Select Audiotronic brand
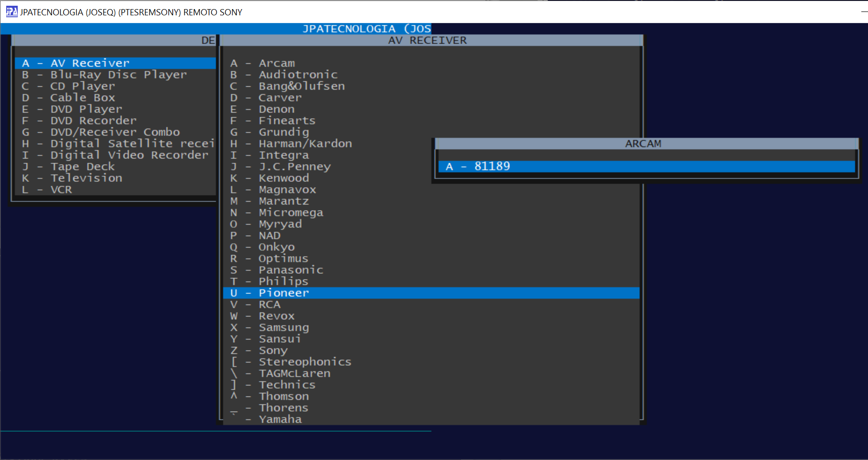This screenshot has width=868, height=460. (431, 75)
